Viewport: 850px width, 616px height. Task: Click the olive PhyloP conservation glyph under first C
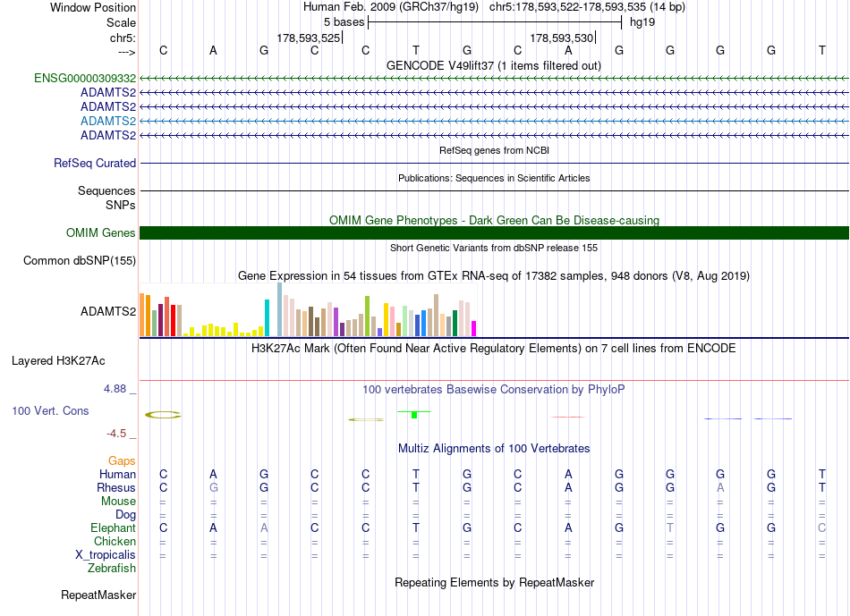(163, 415)
